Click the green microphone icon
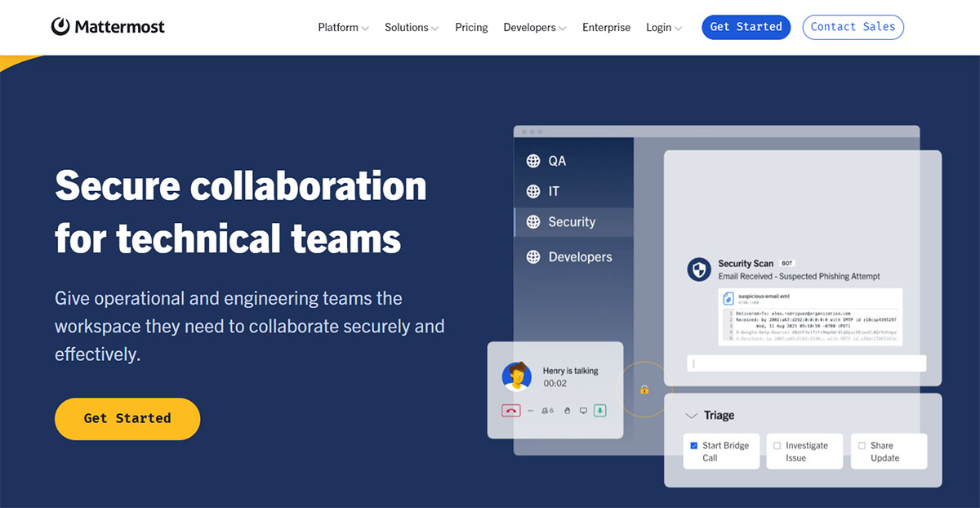 [x=600, y=410]
